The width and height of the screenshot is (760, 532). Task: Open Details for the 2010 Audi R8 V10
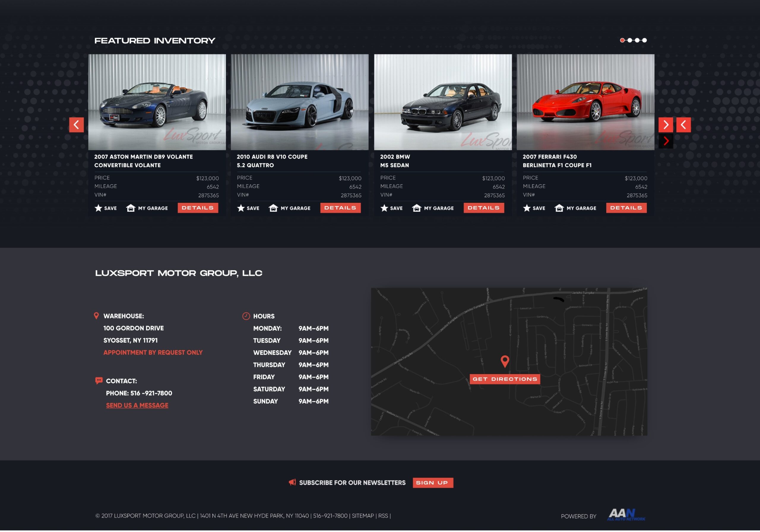[341, 208]
